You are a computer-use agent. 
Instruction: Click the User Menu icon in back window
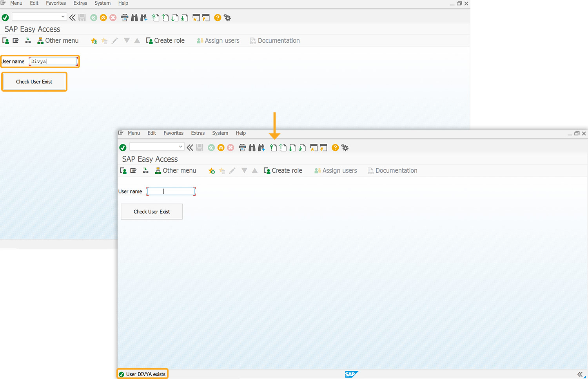[5, 41]
